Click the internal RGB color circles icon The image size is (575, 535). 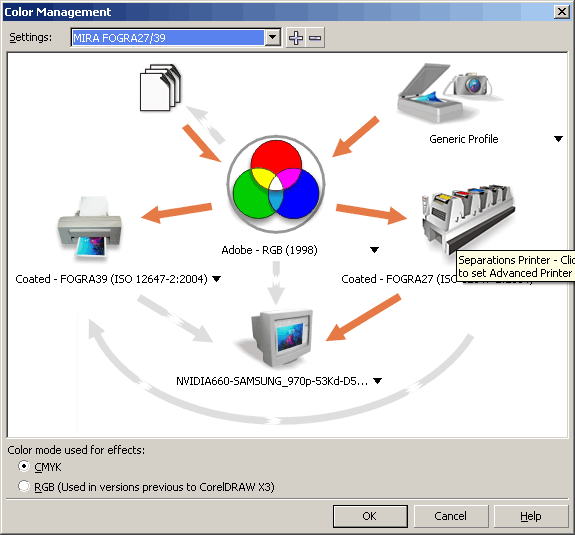276,185
